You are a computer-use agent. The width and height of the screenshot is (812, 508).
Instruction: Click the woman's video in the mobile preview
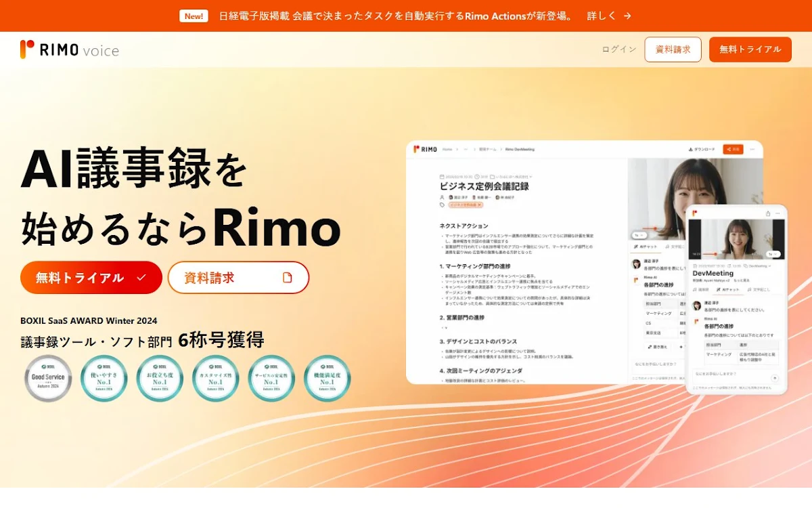[737, 239]
